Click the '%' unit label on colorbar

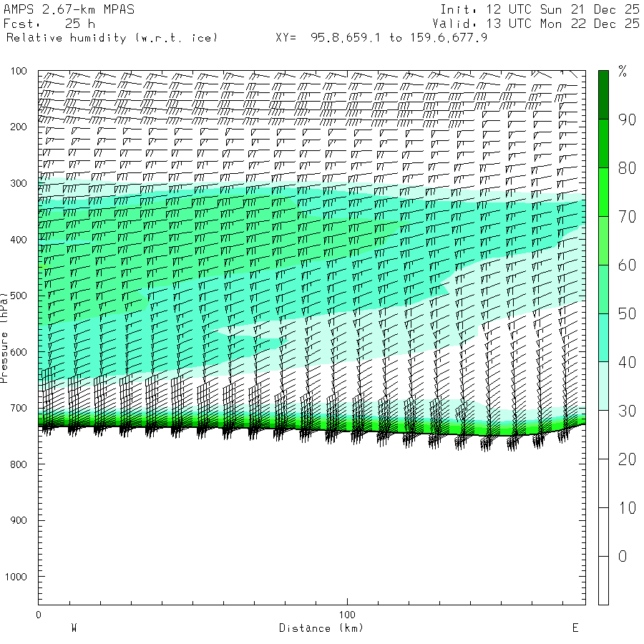coord(623,72)
